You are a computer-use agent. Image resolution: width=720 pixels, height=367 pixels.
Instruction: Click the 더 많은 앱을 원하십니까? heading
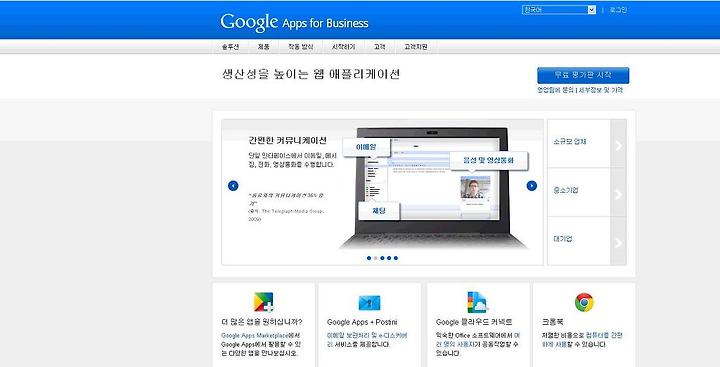point(262,322)
